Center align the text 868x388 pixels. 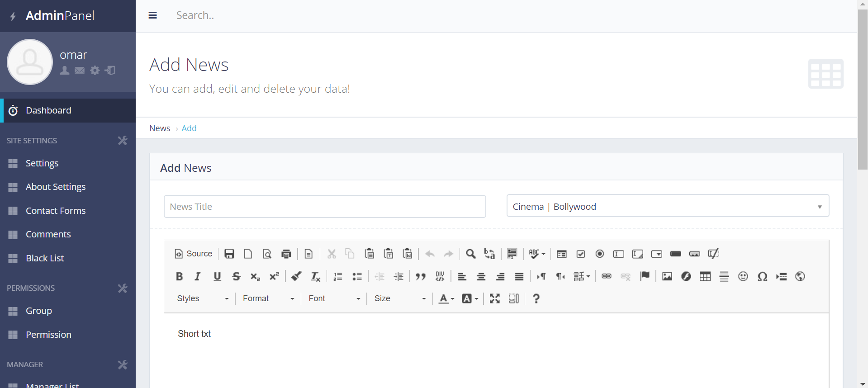coord(481,276)
